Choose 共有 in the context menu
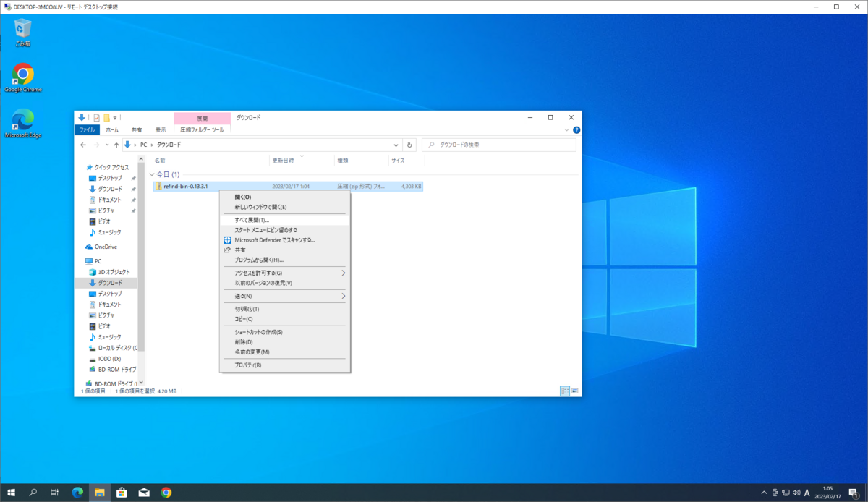This screenshot has width=868, height=502. tap(285, 250)
